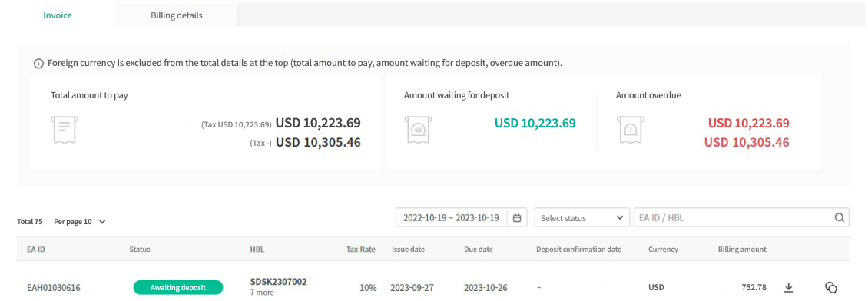Select the Invoice tab
This screenshot has height=301, width=868.
tap(58, 15)
